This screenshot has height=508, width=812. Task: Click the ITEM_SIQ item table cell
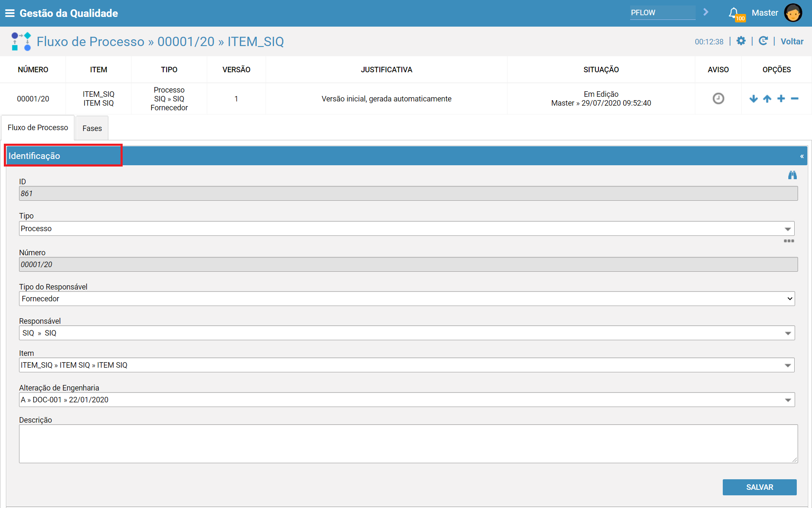pos(99,98)
